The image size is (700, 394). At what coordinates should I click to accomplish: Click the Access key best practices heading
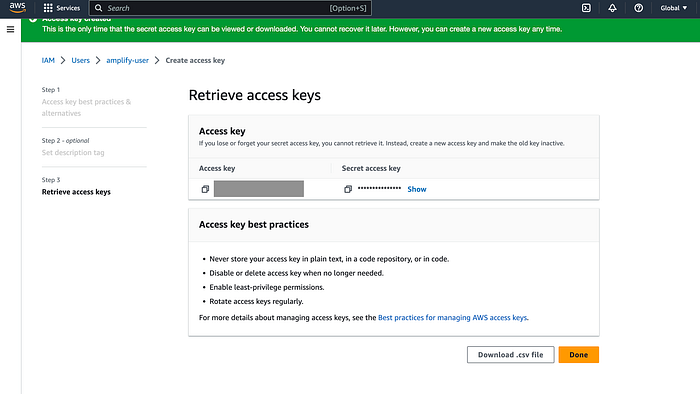tap(254, 224)
